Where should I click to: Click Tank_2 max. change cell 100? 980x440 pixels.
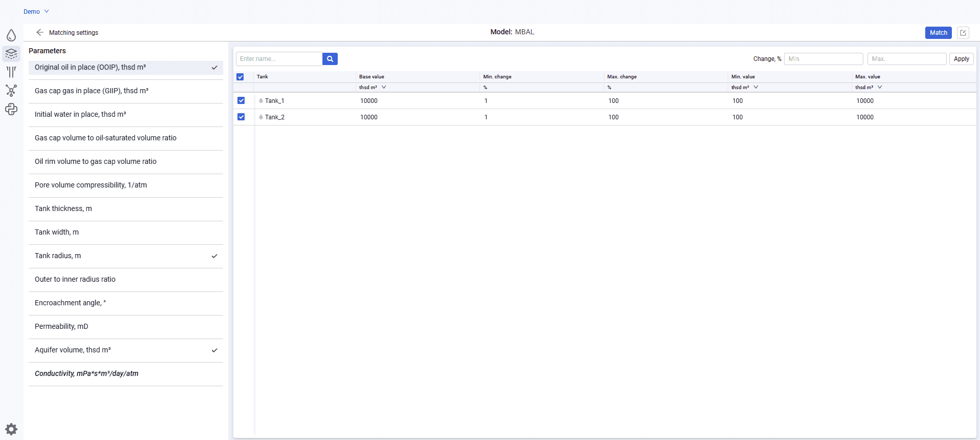pos(666,117)
